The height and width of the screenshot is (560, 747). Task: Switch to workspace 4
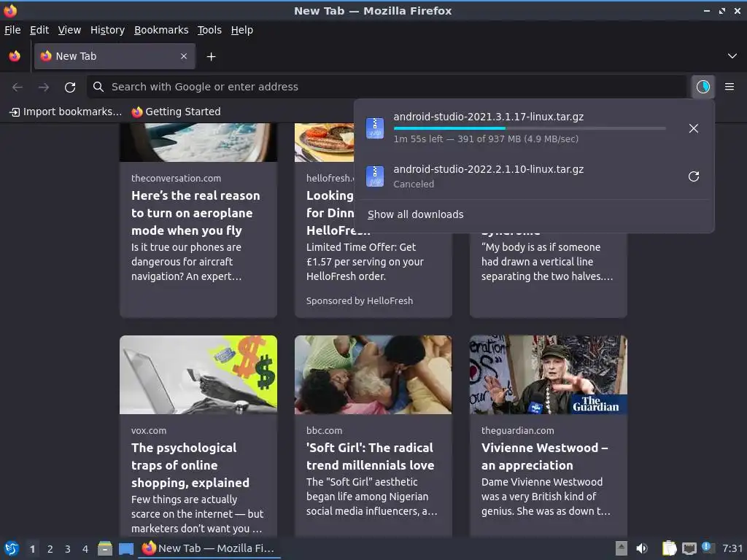tap(85, 549)
